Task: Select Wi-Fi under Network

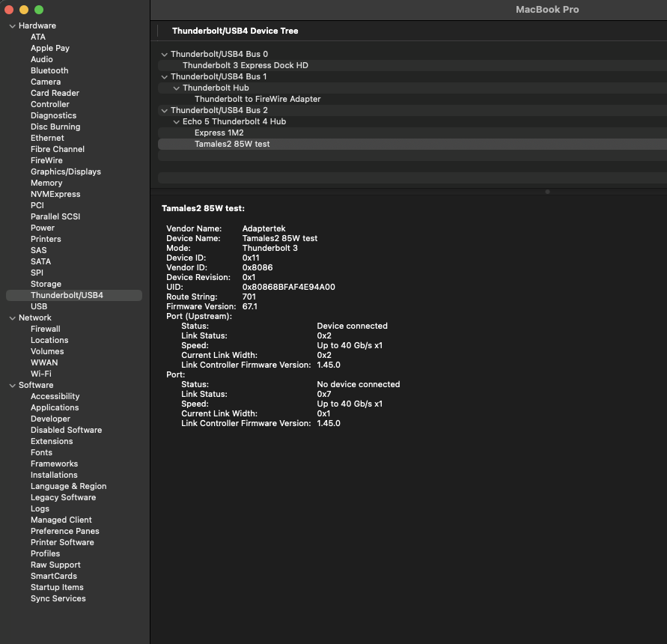Action: click(41, 374)
